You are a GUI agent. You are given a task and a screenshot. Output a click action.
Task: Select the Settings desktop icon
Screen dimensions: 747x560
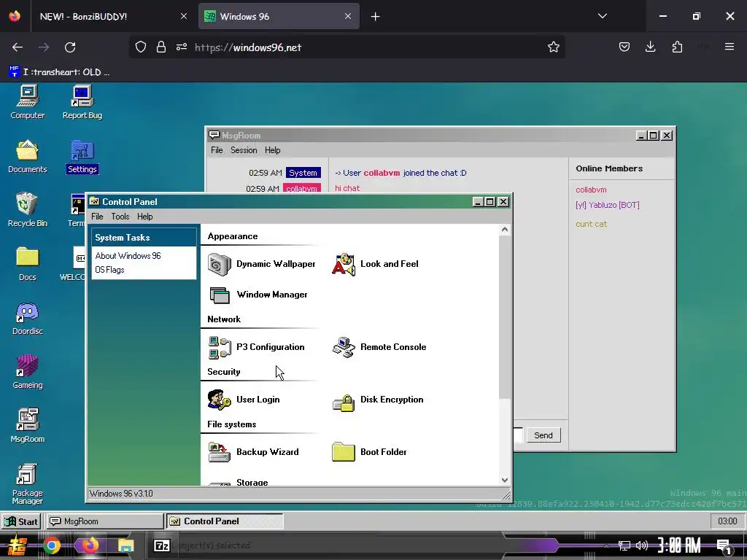click(82, 156)
